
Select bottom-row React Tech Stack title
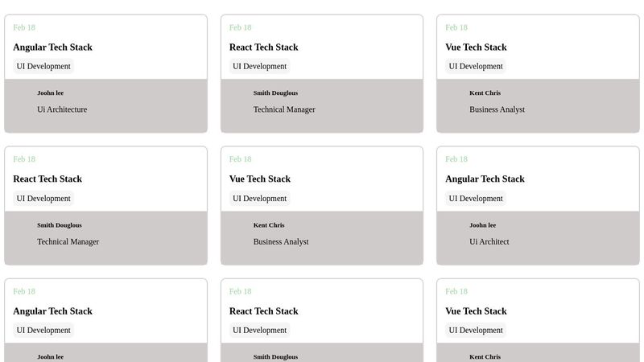click(x=263, y=311)
